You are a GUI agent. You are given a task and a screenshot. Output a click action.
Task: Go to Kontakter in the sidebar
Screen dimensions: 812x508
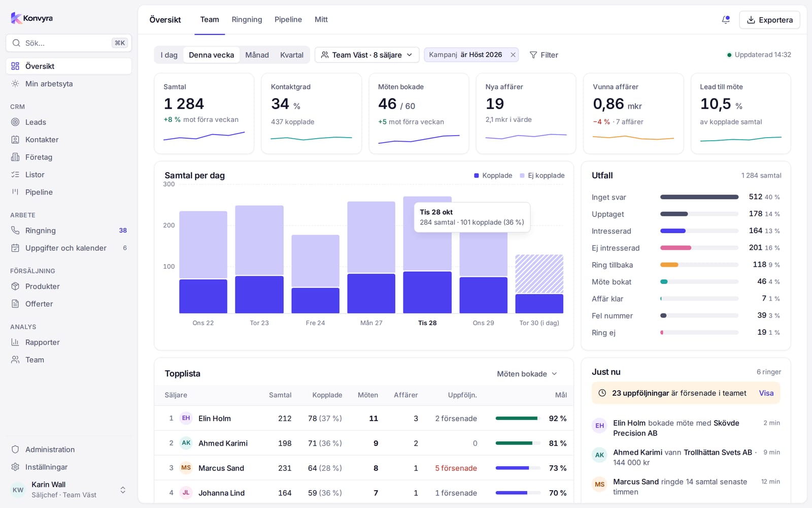click(69, 140)
